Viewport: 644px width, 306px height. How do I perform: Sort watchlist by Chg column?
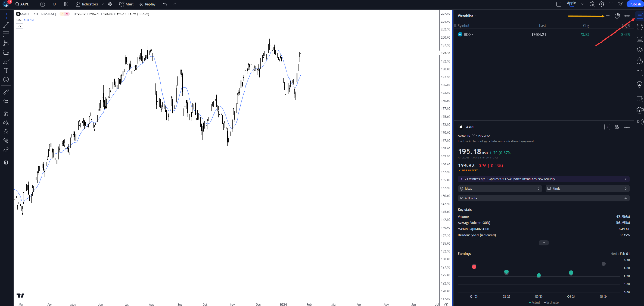586,25
